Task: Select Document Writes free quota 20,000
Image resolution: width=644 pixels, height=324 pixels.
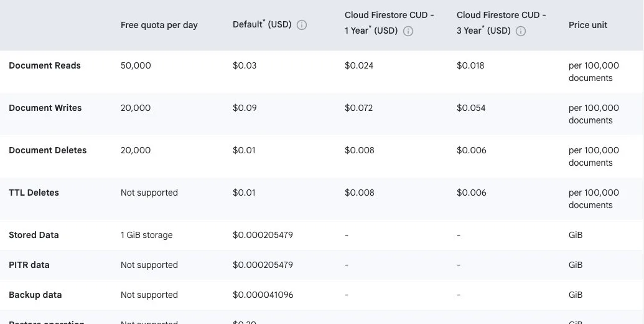Action: (136, 108)
